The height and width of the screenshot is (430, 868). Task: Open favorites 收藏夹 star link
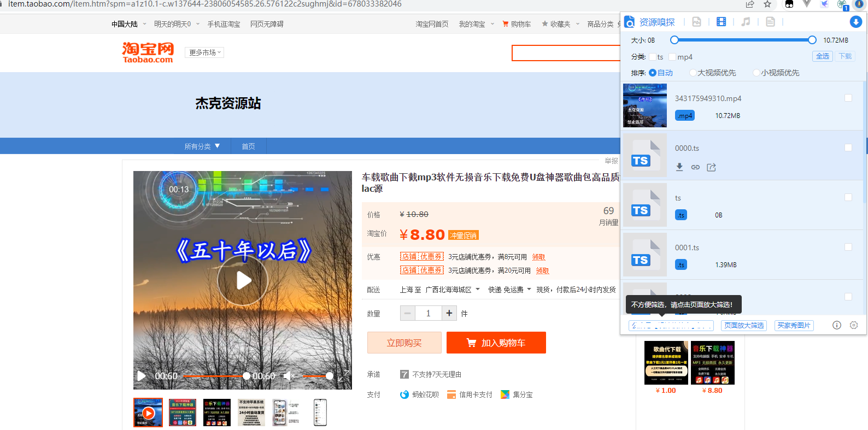click(556, 24)
